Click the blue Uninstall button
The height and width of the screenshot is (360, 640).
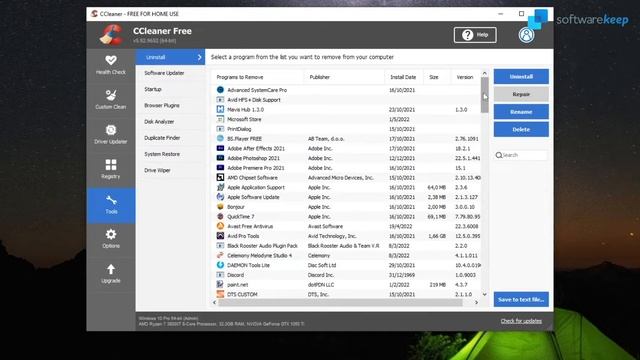point(521,76)
